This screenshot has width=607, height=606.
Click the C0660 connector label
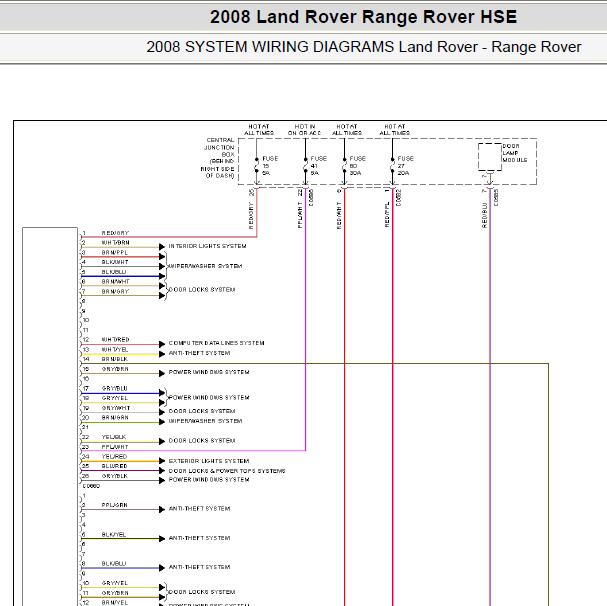[91, 486]
